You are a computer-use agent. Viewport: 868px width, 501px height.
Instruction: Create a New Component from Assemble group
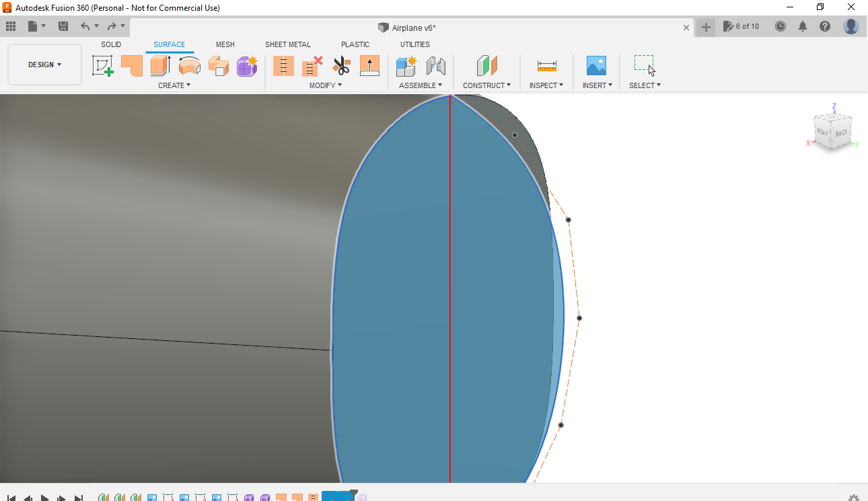pos(406,66)
